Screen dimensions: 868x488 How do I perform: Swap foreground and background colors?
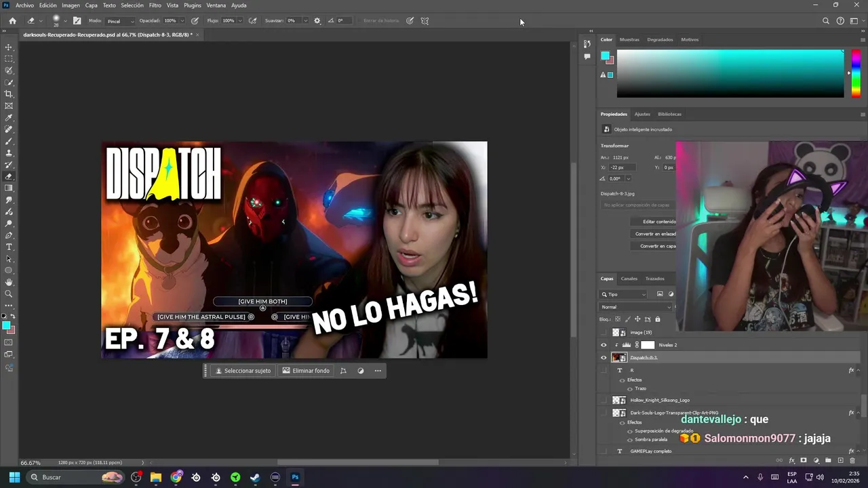[13, 317]
